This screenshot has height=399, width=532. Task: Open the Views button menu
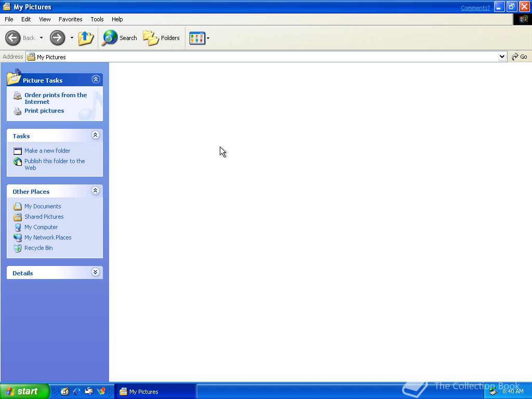point(199,38)
